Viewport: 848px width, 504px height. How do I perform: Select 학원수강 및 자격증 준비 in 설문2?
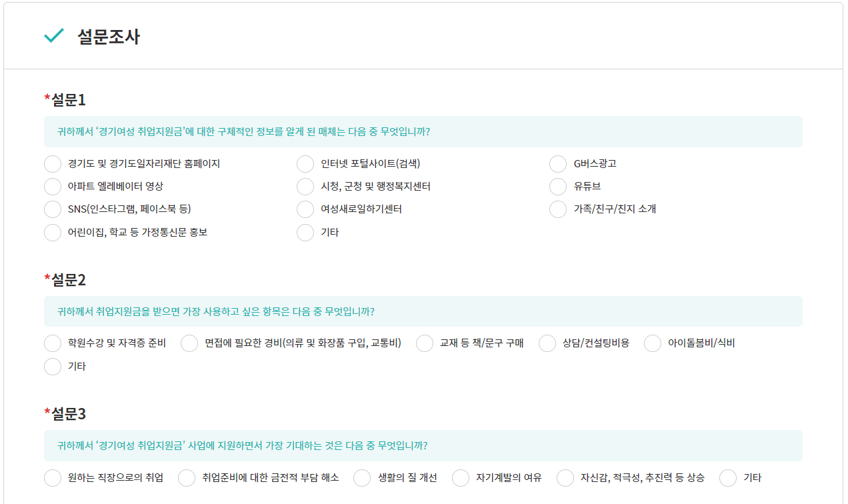click(52, 343)
